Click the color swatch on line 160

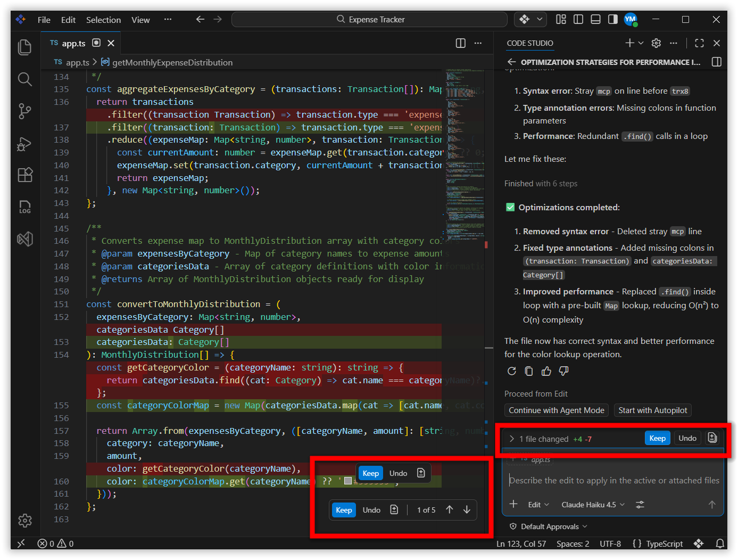pyautogui.click(x=348, y=481)
